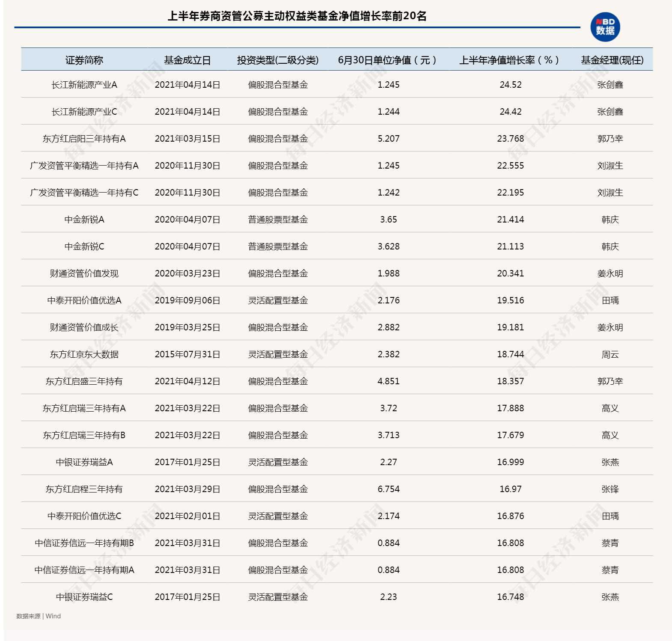Select date 2021年03月29日
The width and height of the screenshot is (672, 641).
[187, 489]
